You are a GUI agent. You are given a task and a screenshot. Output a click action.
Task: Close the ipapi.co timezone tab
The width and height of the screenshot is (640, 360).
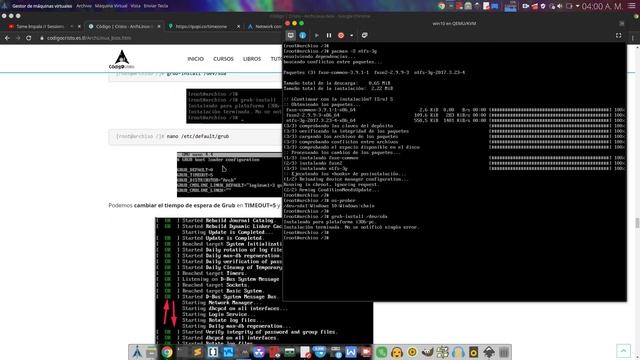point(239,26)
